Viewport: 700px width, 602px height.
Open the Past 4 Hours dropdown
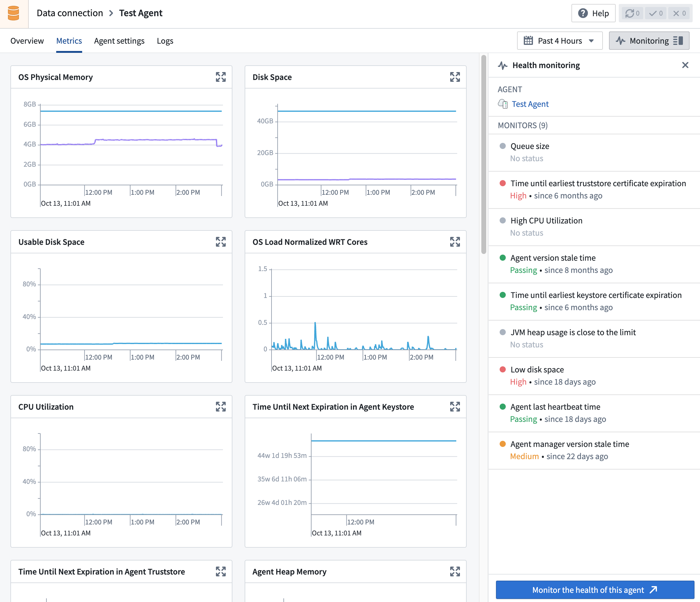pos(559,41)
